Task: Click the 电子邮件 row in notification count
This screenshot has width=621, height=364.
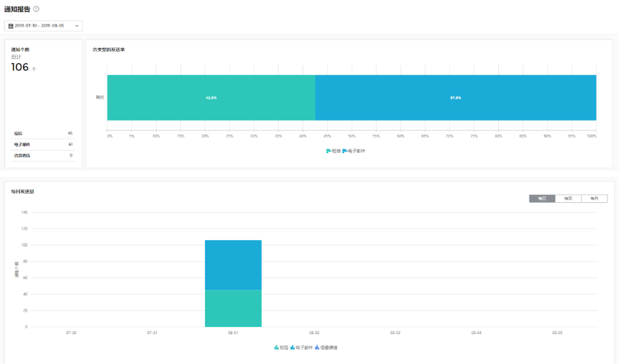Action: coord(43,144)
